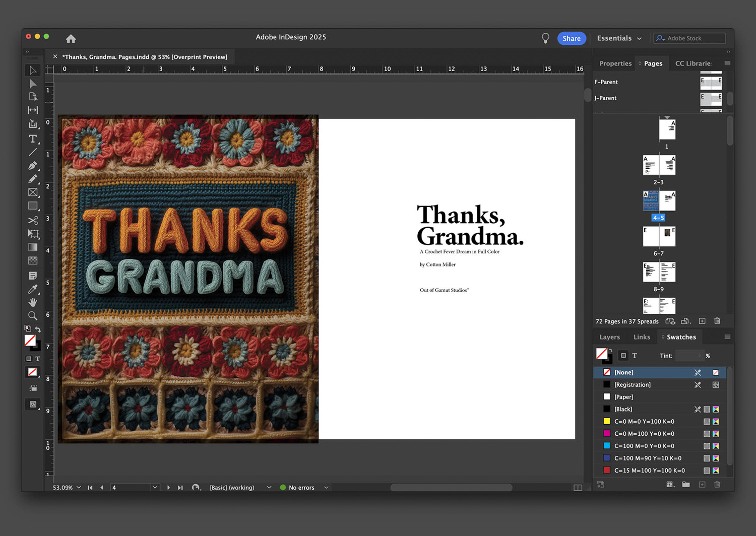Click the Home icon
The image size is (756, 536).
click(x=71, y=39)
